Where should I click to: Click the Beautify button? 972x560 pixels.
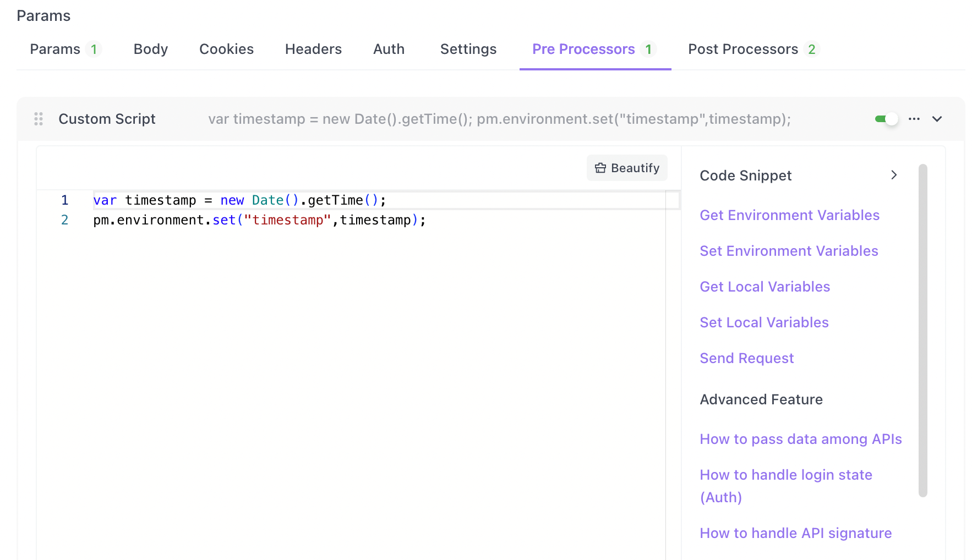627,168
